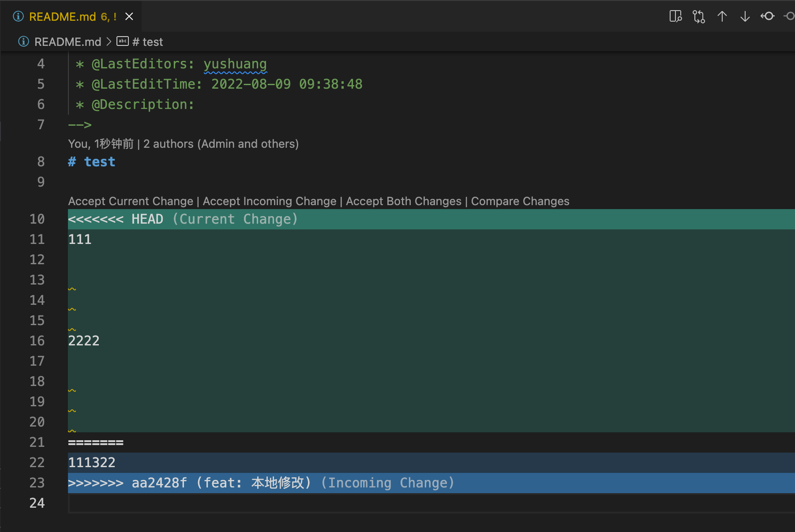This screenshot has height=532, width=795.
Task: Jump to next change with down arrow
Action: click(x=745, y=16)
